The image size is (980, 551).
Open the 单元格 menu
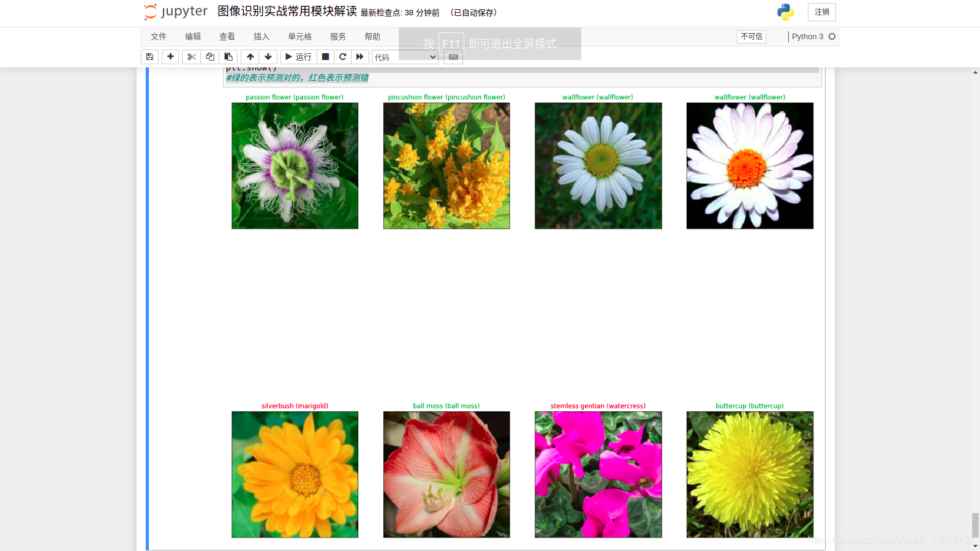pyautogui.click(x=300, y=36)
